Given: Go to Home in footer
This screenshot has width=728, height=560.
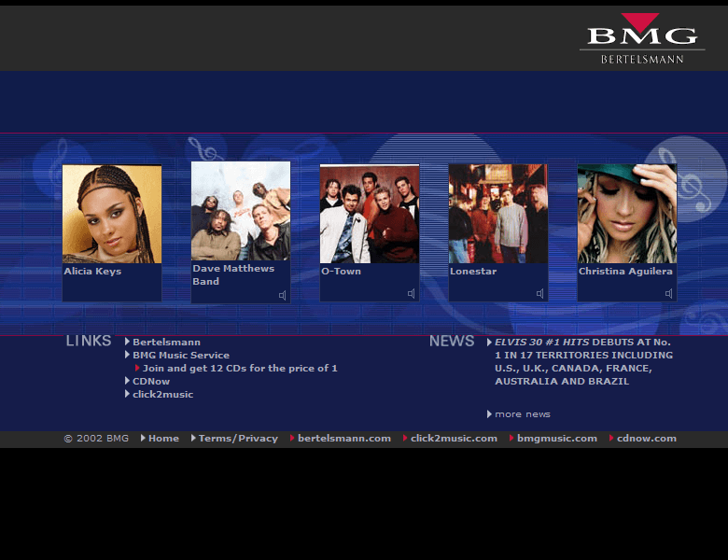Looking at the screenshot, I should point(163,439).
